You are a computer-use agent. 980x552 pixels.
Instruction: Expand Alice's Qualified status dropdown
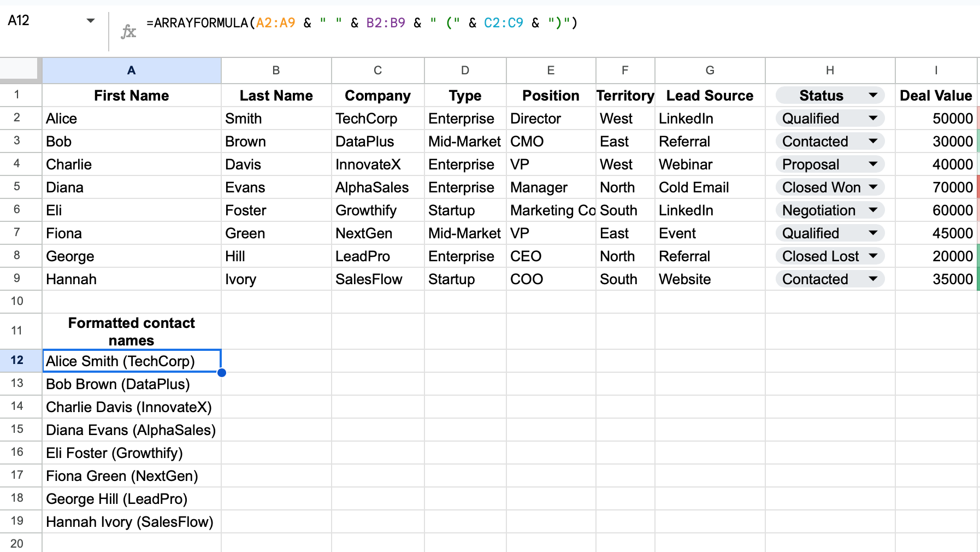point(873,119)
